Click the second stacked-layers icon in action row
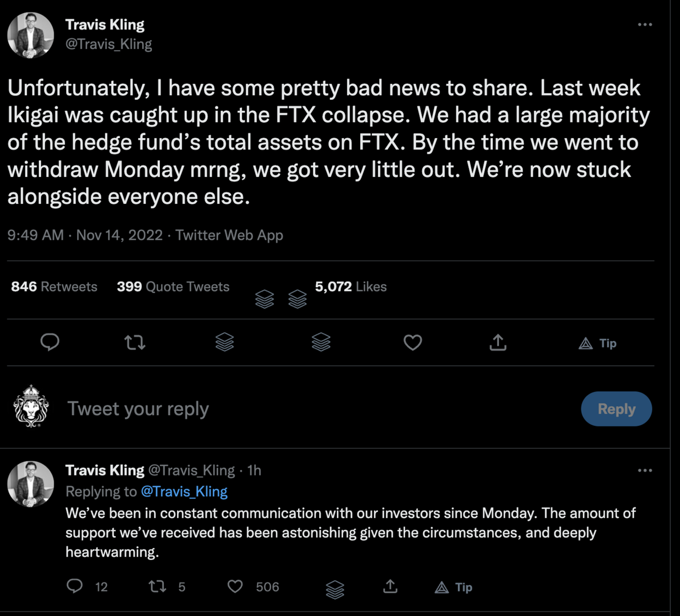Image resolution: width=680 pixels, height=616 pixels. 321,342
